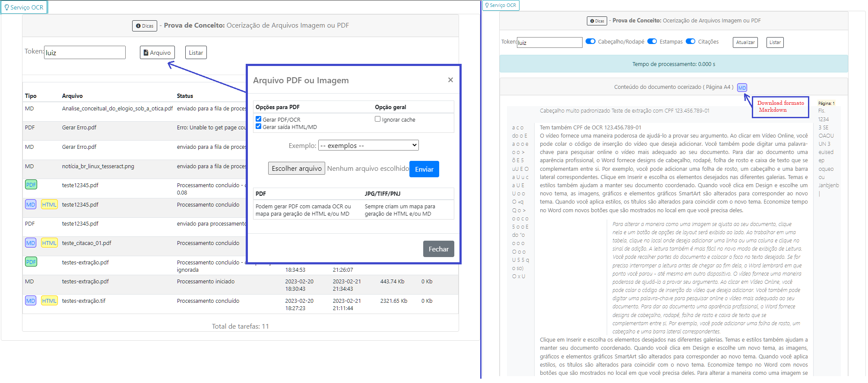Toggle the Cabeçalho/Rodapé switch
The width and height of the screenshot is (868, 383).
[x=590, y=41]
